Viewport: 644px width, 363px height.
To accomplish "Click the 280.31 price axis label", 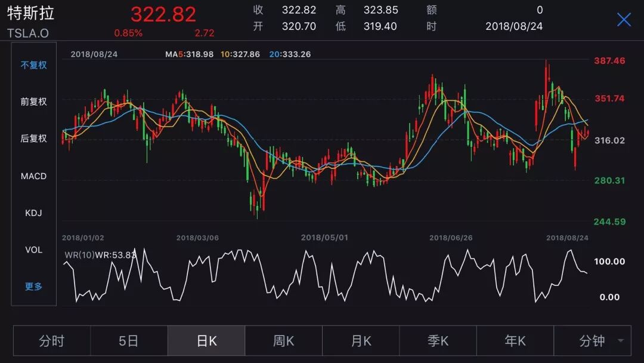I will (609, 180).
